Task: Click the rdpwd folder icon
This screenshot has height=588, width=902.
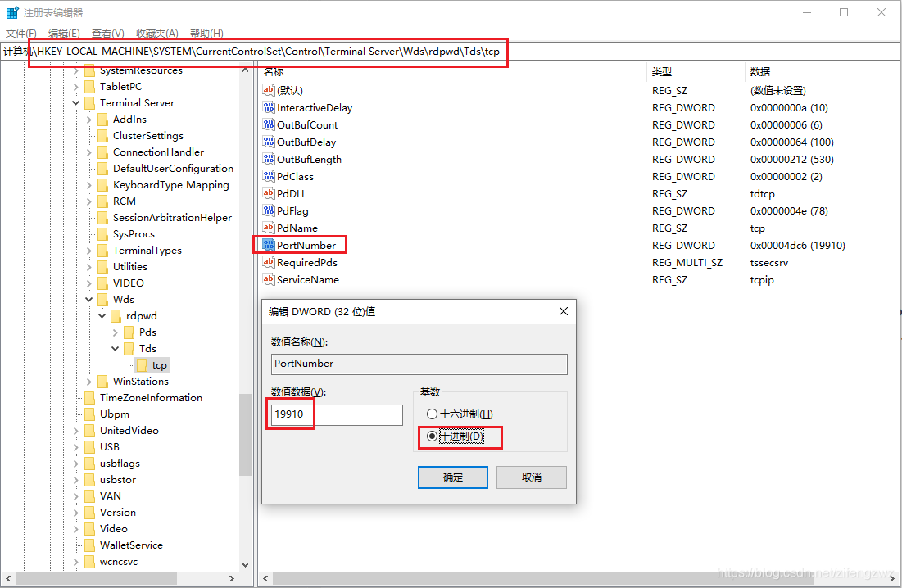Action: point(116,316)
